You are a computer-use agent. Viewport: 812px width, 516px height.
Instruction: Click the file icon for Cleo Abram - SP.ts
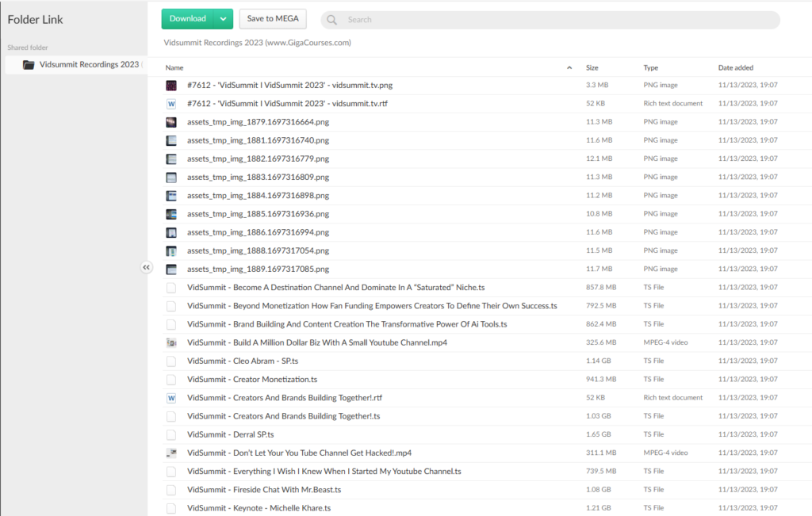click(x=171, y=361)
